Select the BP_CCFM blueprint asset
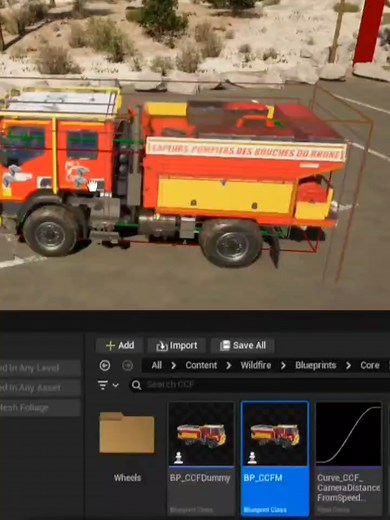Screen dimensions: 390x520 tap(275, 459)
